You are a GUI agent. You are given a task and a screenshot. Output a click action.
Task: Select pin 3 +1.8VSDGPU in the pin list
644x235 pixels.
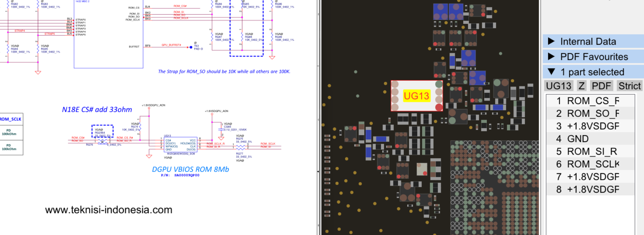tap(590, 126)
